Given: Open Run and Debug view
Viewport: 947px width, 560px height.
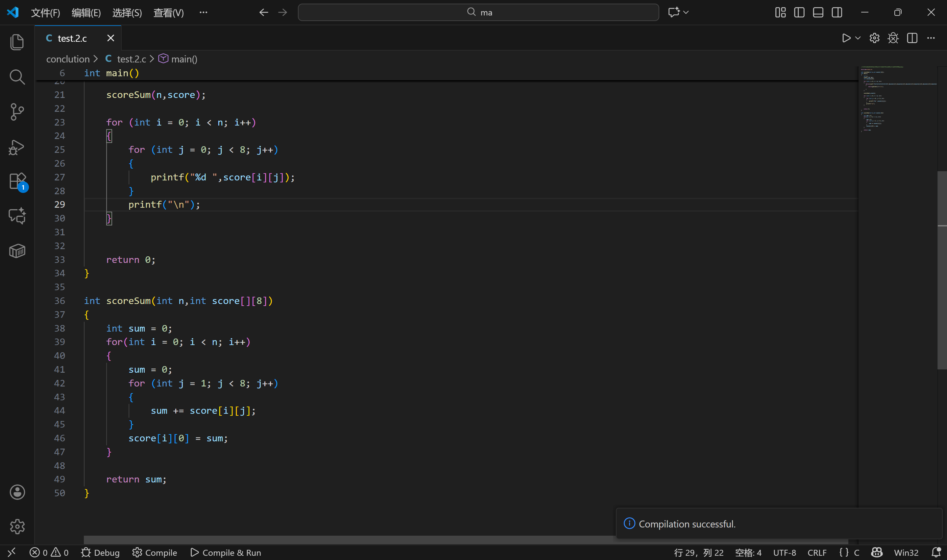Looking at the screenshot, I should tap(17, 147).
